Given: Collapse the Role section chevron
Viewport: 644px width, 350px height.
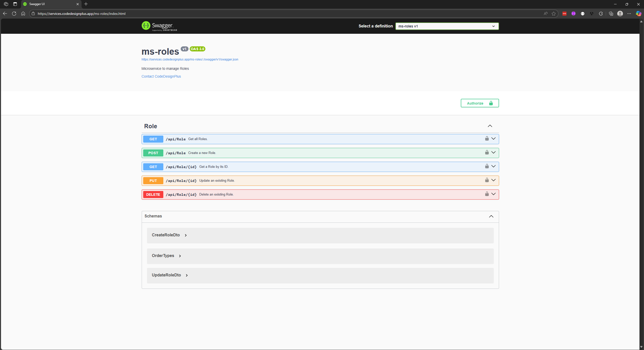Looking at the screenshot, I should click(490, 126).
